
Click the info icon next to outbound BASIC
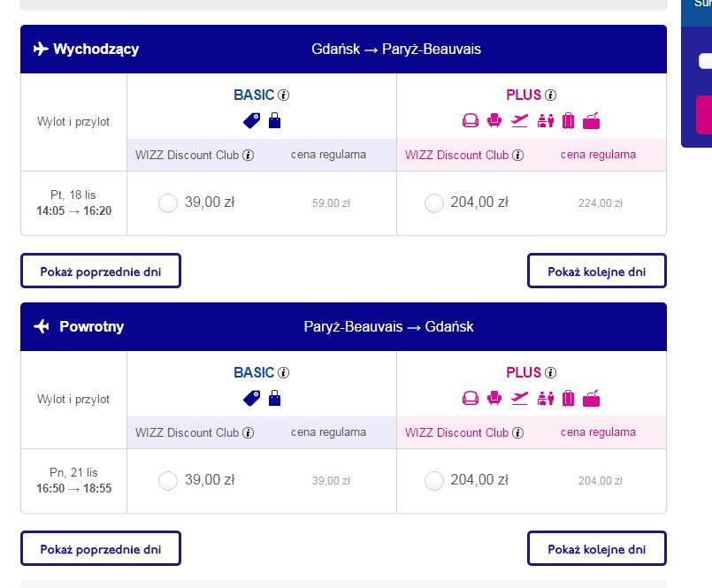pos(283,95)
